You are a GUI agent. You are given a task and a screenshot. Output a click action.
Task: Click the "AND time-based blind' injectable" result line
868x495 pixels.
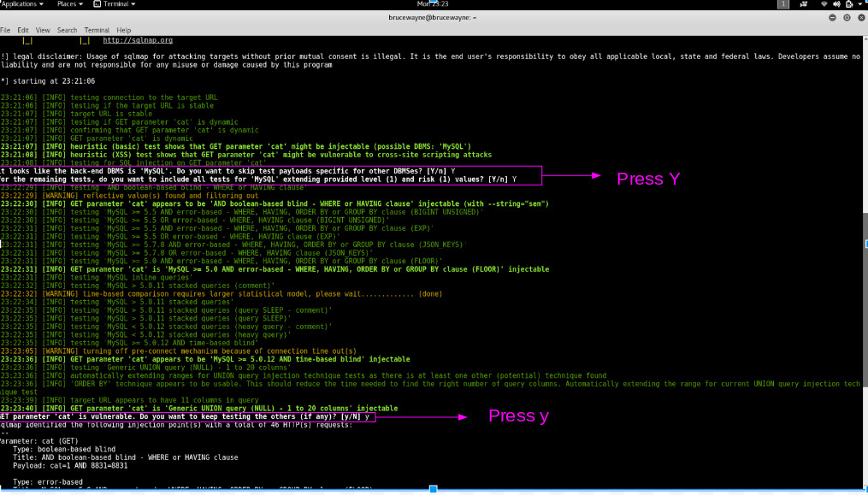click(205, 359)
